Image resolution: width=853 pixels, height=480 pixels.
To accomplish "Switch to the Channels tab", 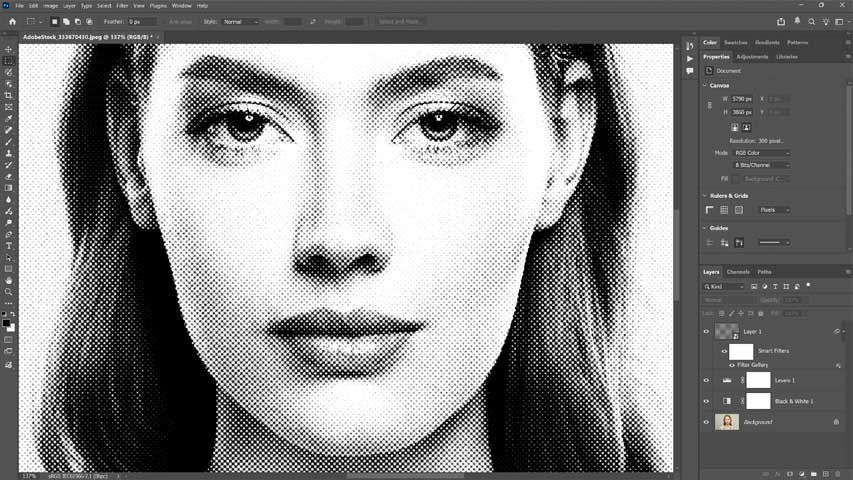I will (738, 272).
